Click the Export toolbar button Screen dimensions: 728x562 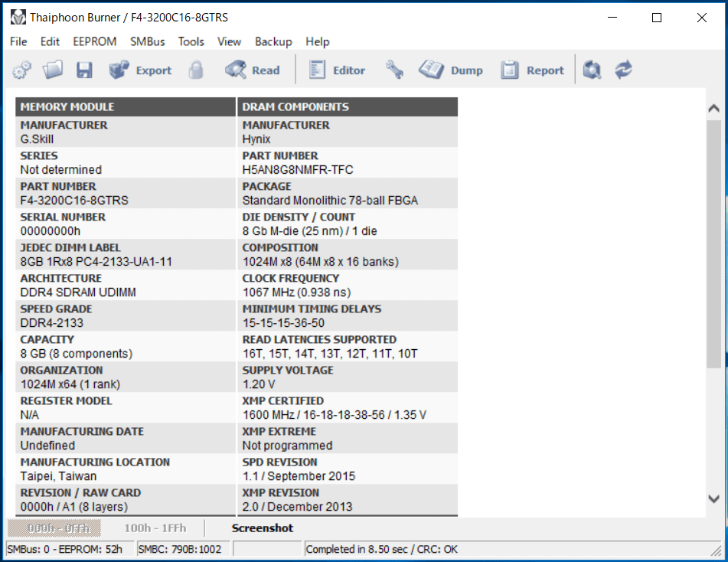click(140, 70)
